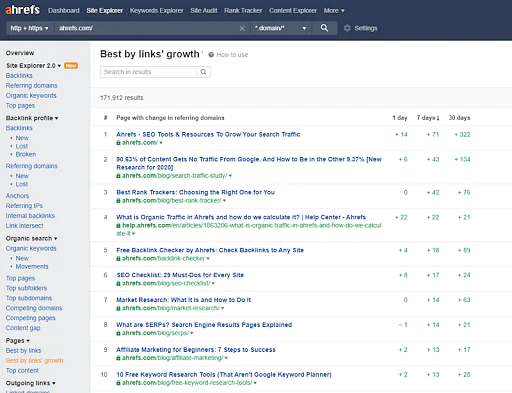
Task: Click +134 value in row 2
Action: click(x=462, y=159)
